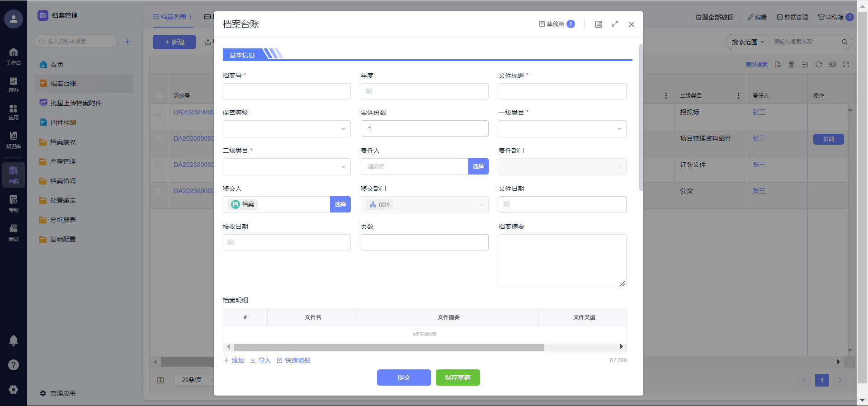Toggle the select-all checkbox in table header
The image size is (868, 406).
pyautogui.click(x=159, y=96)
